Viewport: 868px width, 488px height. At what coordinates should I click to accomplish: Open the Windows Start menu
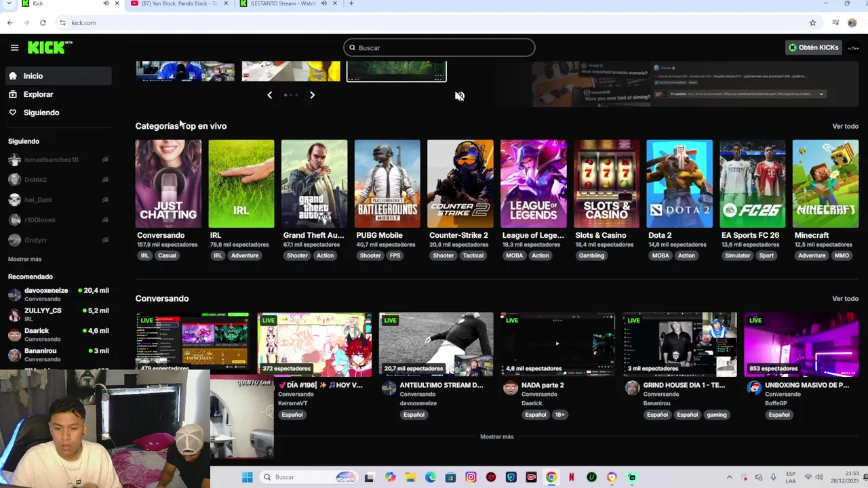point(248,477)
